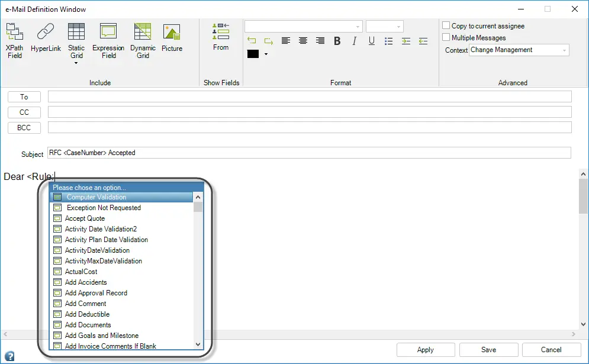Align text left
589x364 pixels.
[286, 41]
